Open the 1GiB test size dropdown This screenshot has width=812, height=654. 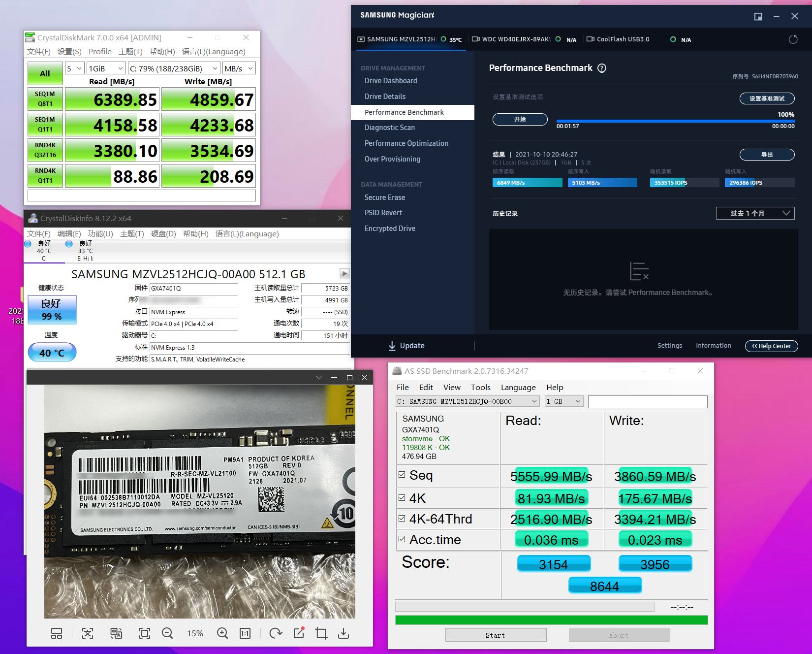pos(106,68)
